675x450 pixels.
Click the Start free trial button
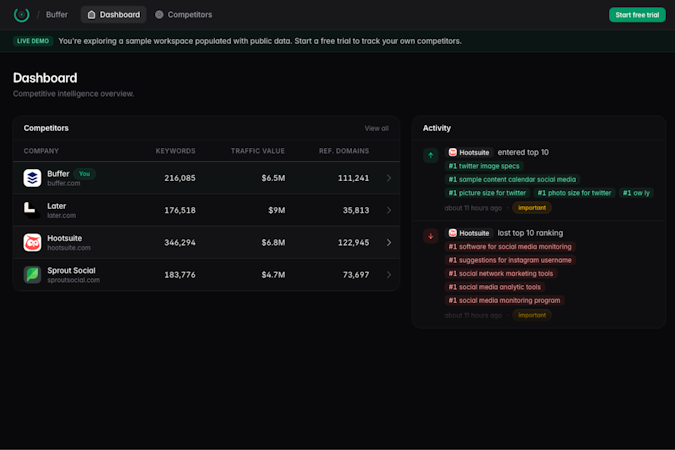point(637,15)
